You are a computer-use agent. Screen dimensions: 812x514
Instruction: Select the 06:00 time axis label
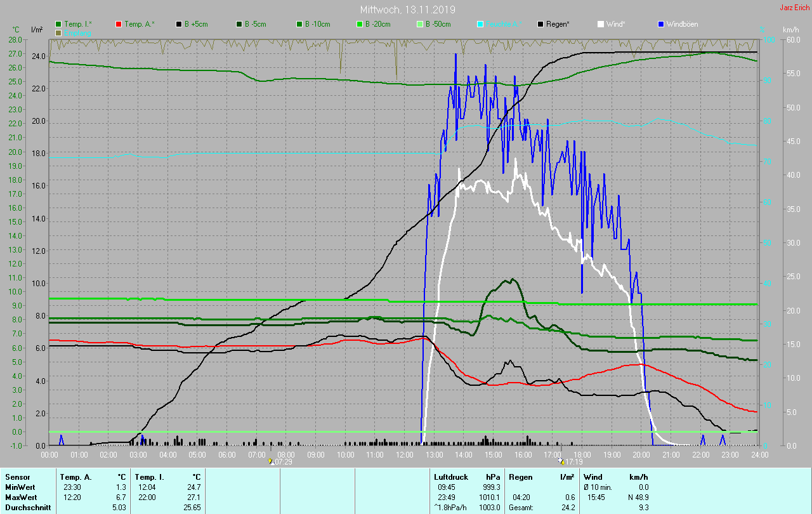click(227, 454)
